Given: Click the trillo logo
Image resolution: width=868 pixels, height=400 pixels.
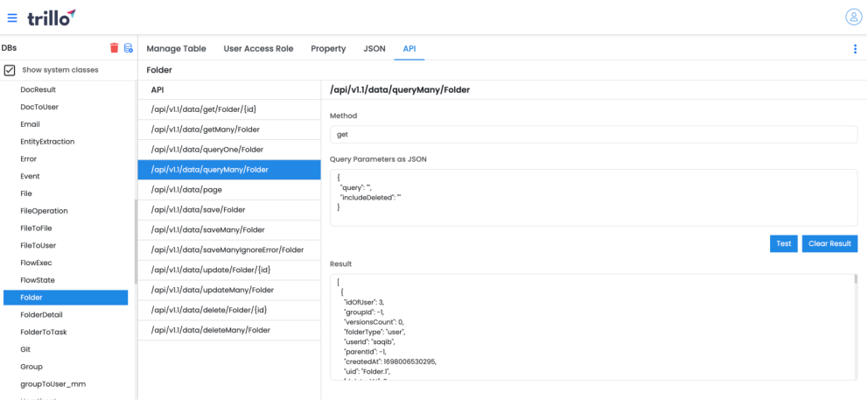Looking at the screenshot, I should [x=52, y=18].
